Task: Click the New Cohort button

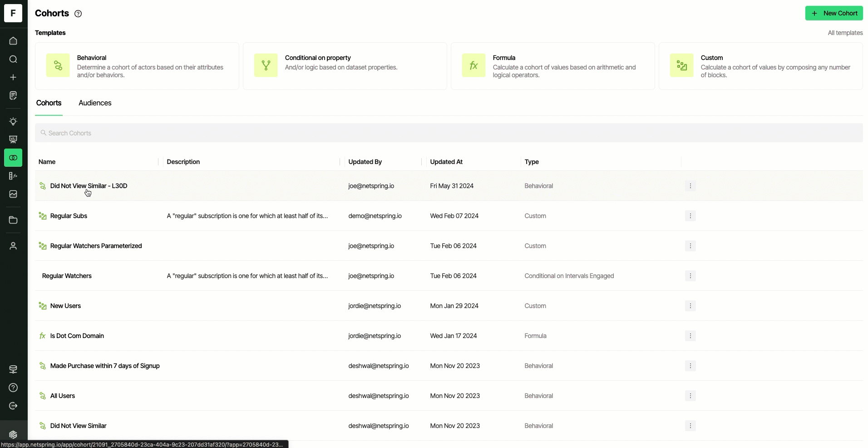Action: [x=834, y=13]
